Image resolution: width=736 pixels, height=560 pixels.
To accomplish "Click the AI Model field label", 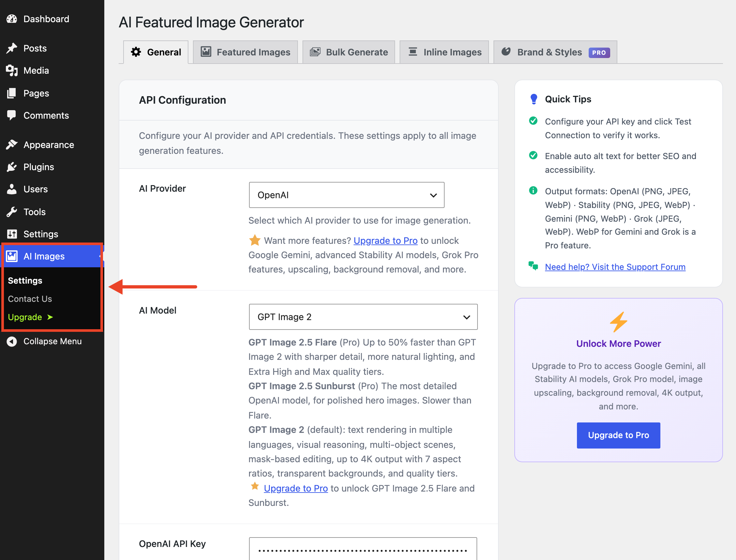I will click(x=158, y=310).
